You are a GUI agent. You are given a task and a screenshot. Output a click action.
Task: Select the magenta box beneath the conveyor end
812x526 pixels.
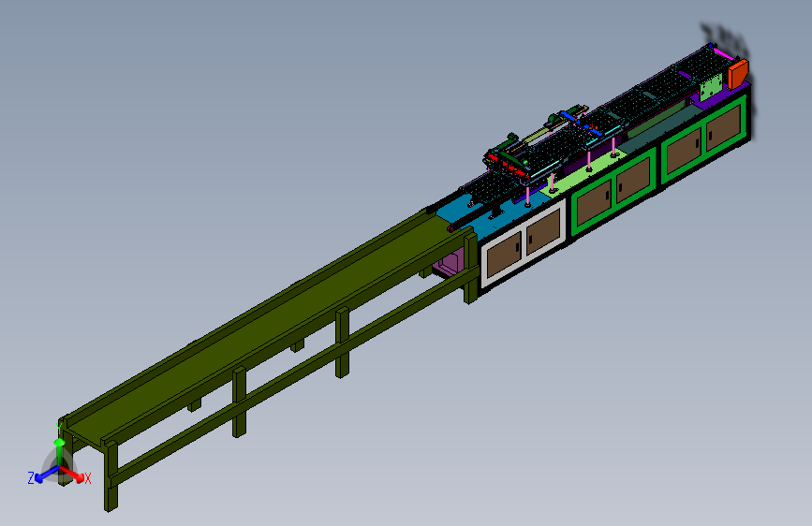(449, 264)
